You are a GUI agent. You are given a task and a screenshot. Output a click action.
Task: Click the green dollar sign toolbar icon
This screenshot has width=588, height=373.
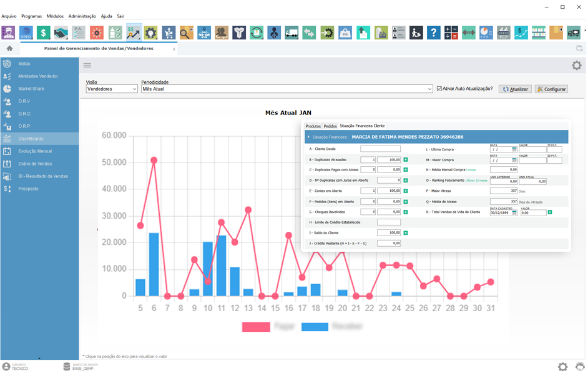coord(44,32)
